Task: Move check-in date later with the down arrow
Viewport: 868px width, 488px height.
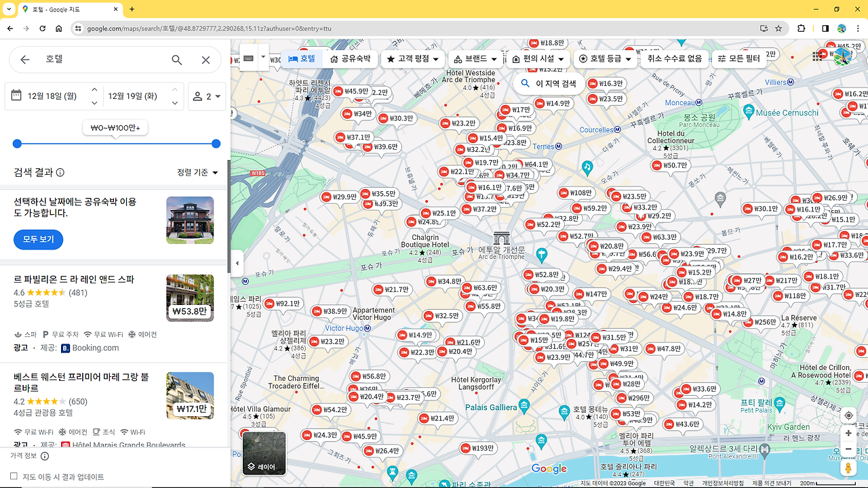Action: tap(94, 103)
